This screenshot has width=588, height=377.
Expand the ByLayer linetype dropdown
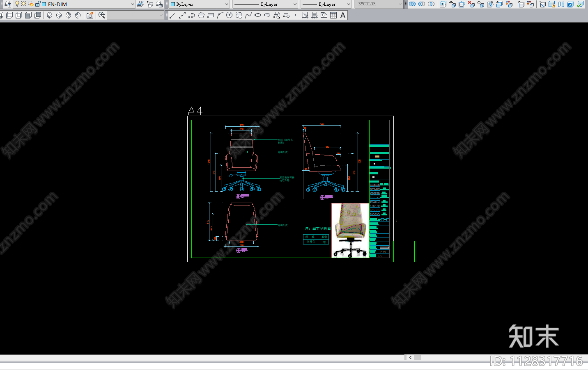point(295,4)
